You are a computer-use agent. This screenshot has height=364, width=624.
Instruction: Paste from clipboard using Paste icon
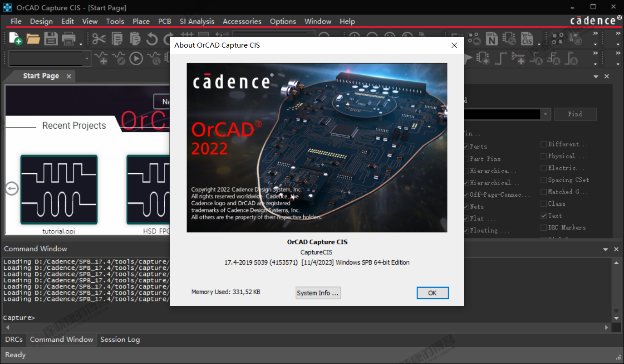[x=135, y=39]
